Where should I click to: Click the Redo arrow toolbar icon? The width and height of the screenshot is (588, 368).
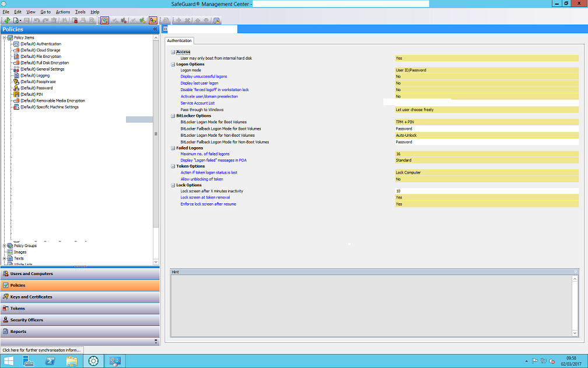coord(45,20)
